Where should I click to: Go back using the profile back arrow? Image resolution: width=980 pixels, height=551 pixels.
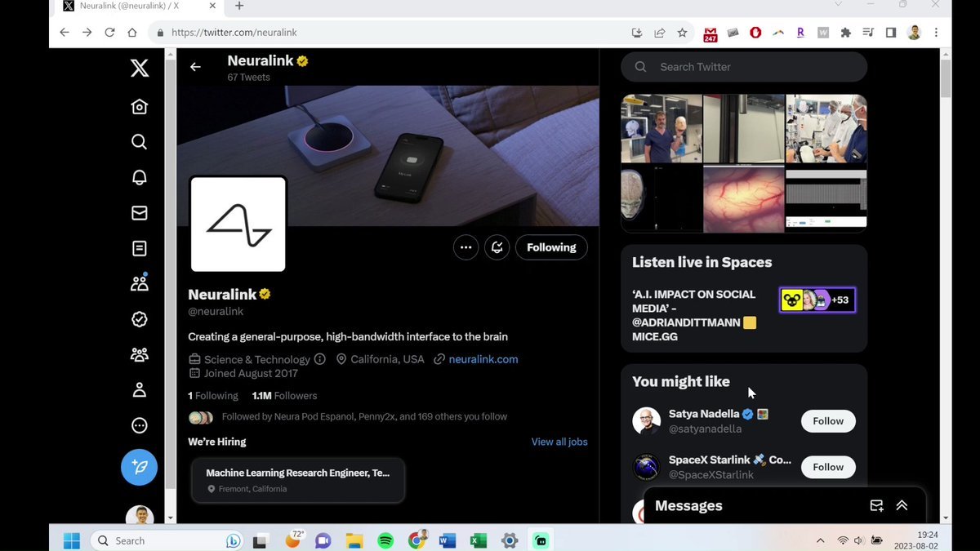point(195,67)
